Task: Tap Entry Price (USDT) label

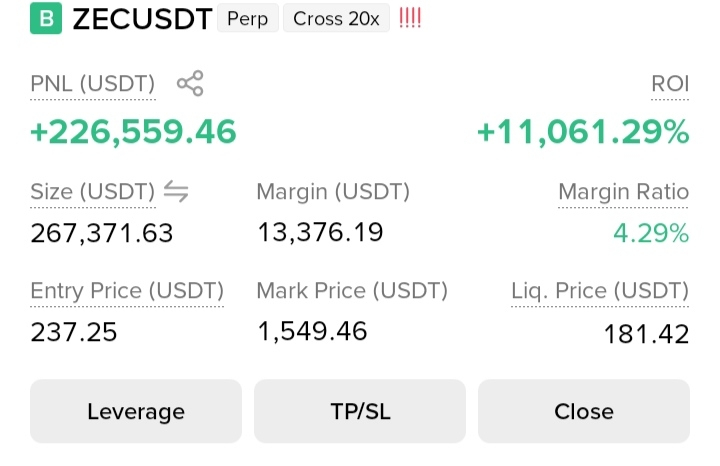Action: [x=127, y=291]
